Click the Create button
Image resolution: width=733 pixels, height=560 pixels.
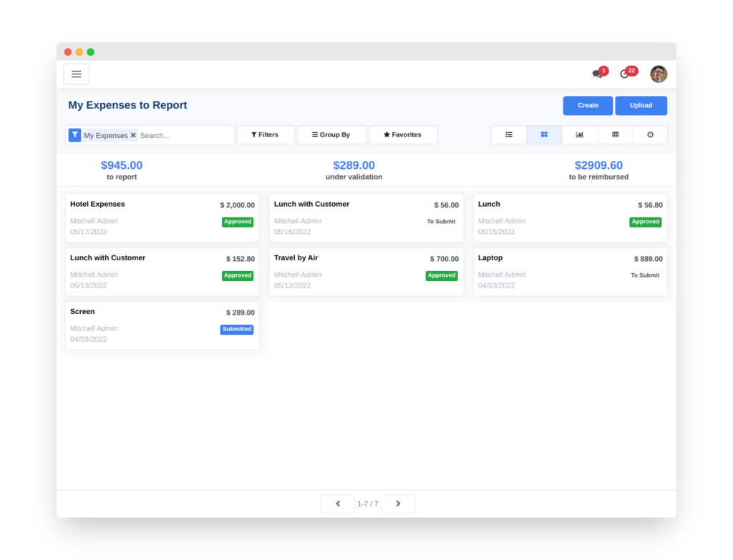pos(588,105)
